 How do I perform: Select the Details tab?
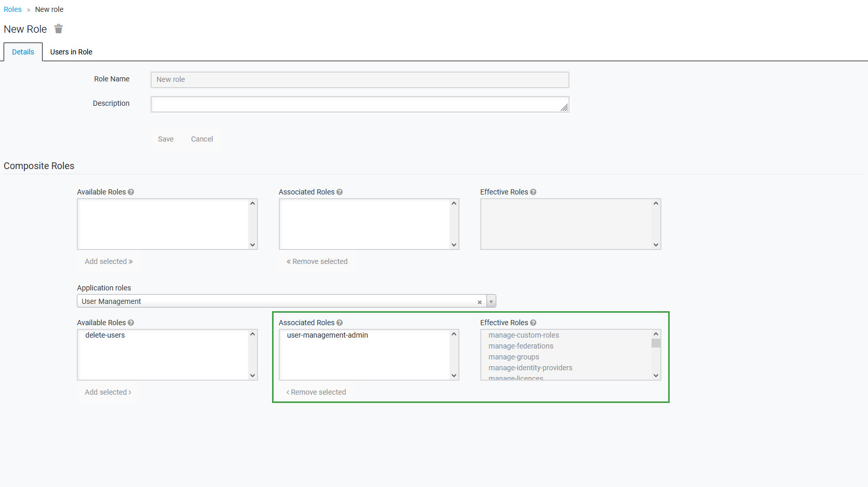pos(23,52)
